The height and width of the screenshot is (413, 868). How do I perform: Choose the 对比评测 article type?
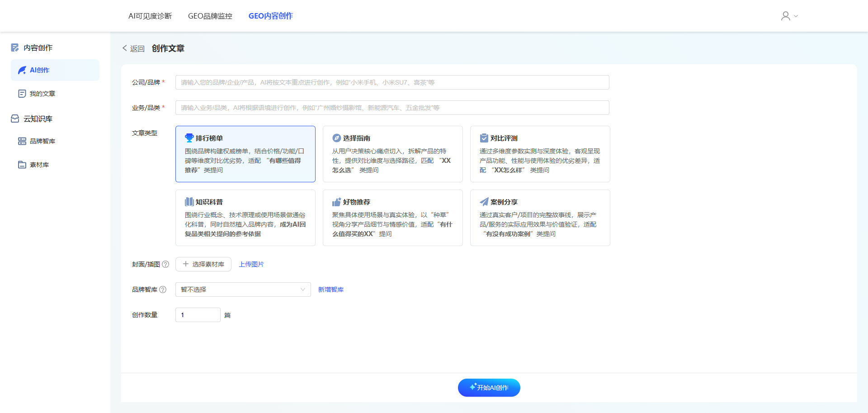[x=540, y=154]
